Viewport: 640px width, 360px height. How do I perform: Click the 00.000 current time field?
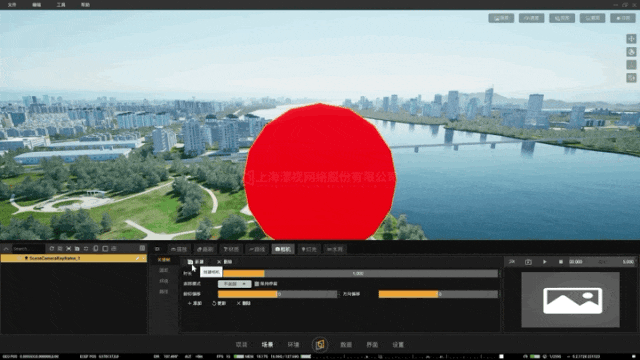pyautogui.click(x=576, y=262)
